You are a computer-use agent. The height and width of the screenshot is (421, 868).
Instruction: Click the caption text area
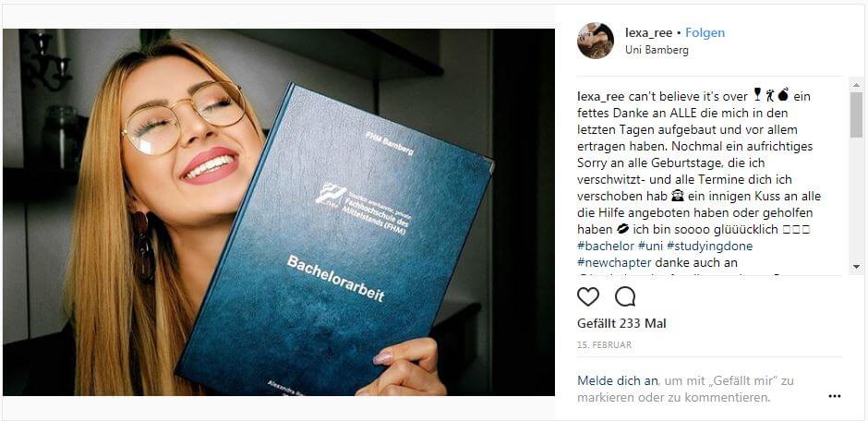(x=712, y=176)
